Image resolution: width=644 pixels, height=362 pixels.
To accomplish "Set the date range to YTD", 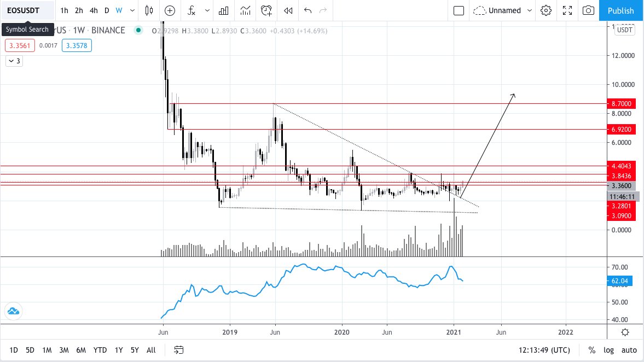I will pyautogui.click(x=100, y=350).
